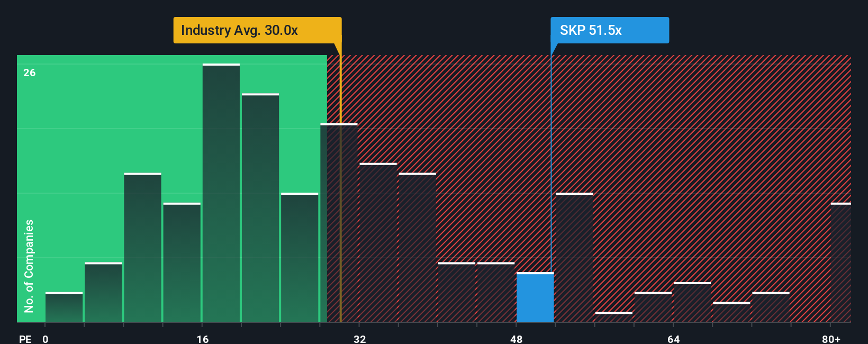Select the highlighted blue SKP histogram bar
Image resolution: width=868 pixels, height=344 pixels.
coord(535,297)
